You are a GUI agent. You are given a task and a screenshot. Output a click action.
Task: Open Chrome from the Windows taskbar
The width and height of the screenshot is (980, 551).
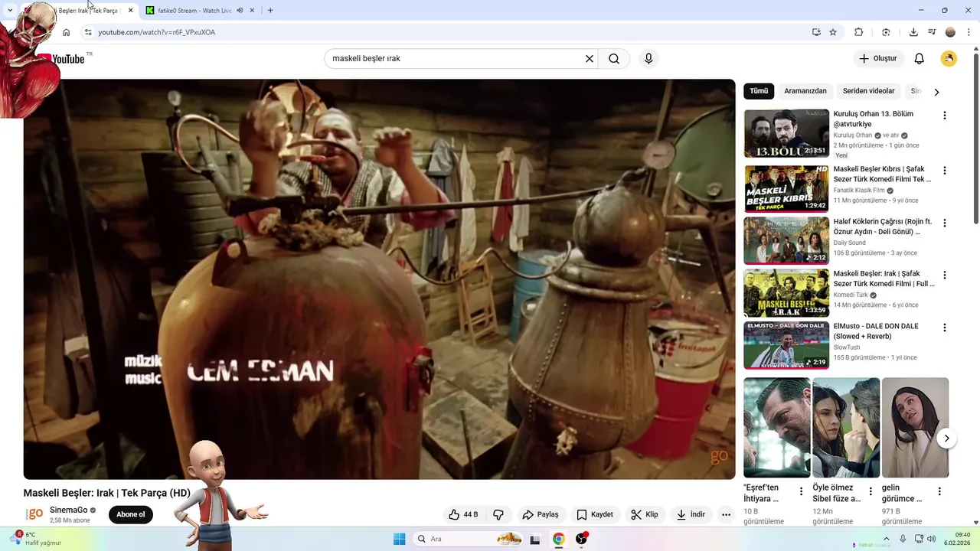coord(559,539)
